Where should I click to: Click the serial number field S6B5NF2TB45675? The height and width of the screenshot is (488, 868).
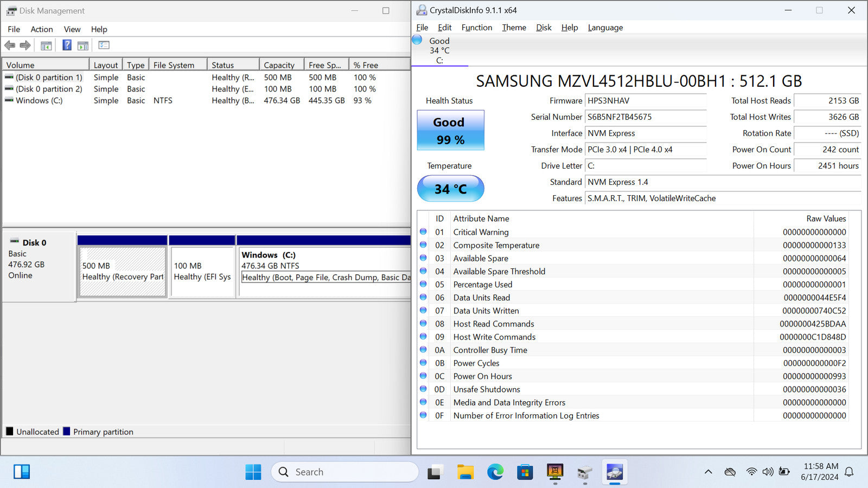646,117
